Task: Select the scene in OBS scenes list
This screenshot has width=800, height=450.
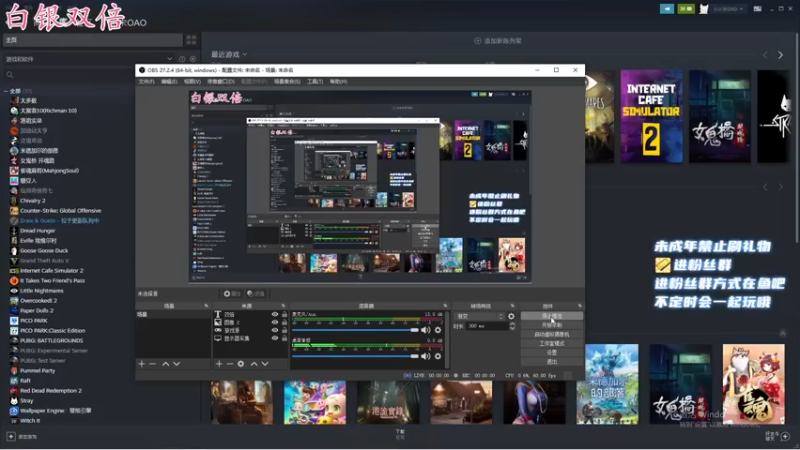Action: pos(173,314)
